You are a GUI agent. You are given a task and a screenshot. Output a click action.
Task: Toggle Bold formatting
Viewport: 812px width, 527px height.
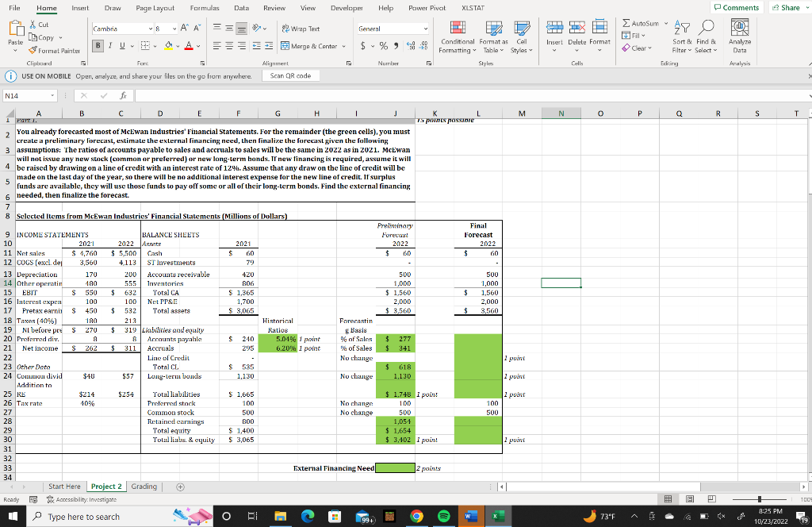[98, 46]
